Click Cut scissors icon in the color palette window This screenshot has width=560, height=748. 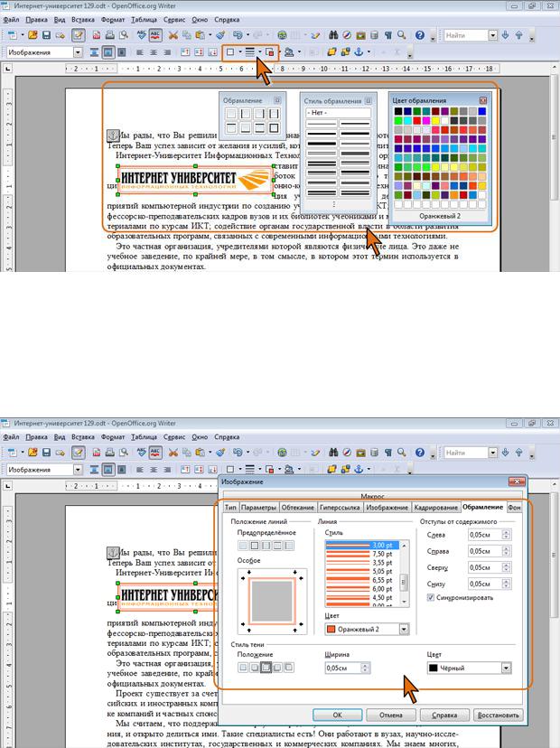(173, 35)
